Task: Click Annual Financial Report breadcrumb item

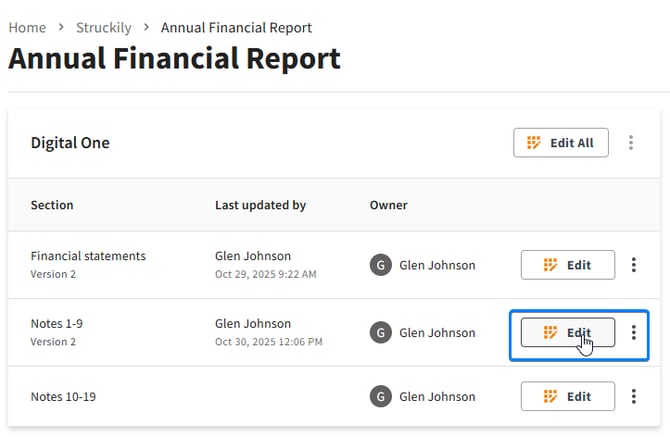Action: tap(236, 28)
